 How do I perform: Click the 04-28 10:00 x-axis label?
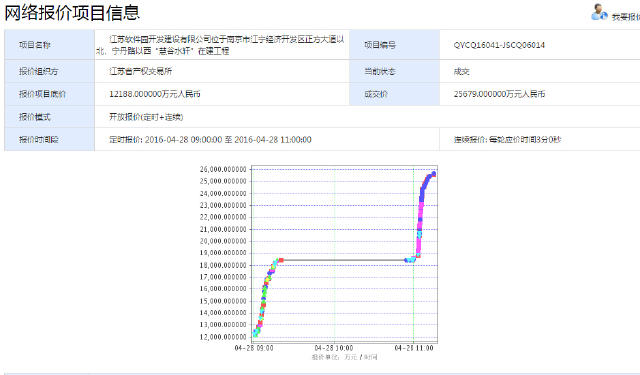click(334, 348)
